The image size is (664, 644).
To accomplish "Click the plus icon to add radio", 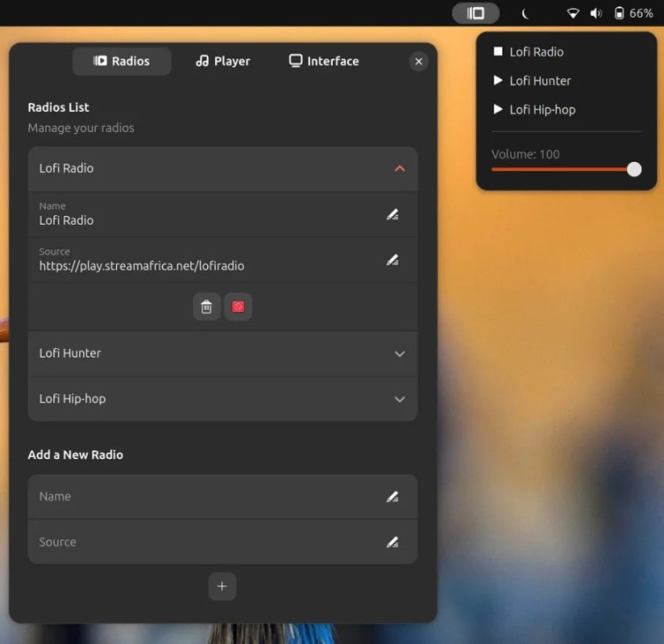I will click(x=221, y=586).
